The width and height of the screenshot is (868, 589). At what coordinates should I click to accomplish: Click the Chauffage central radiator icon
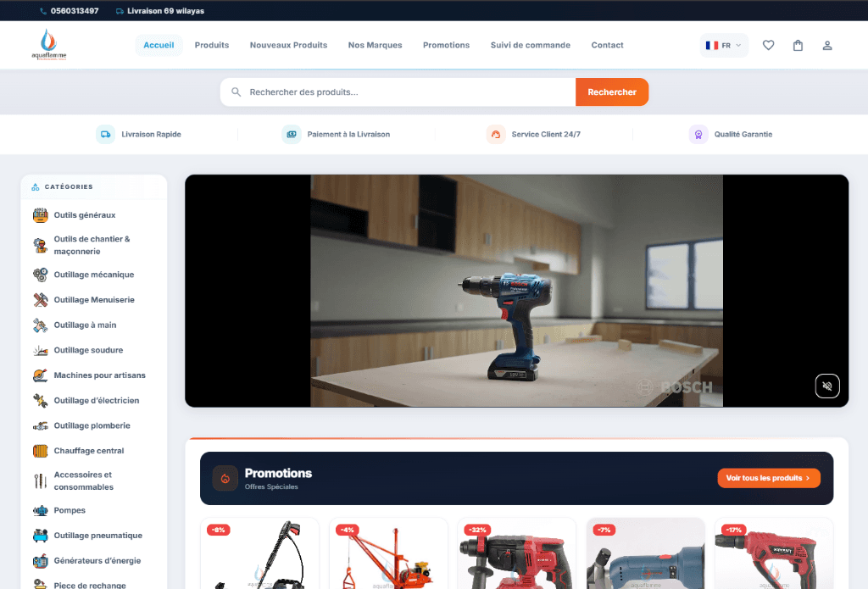[41, 451]
